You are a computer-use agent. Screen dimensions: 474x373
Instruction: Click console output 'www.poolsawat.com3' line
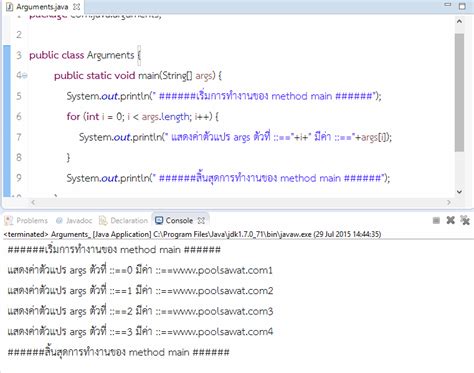tap(140, 311)
